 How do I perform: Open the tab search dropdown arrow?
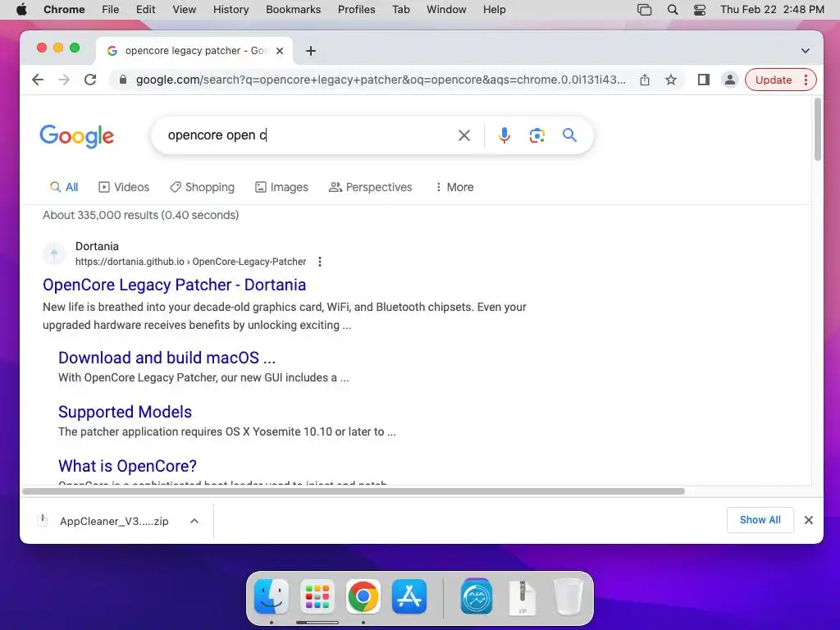(806, 51)
